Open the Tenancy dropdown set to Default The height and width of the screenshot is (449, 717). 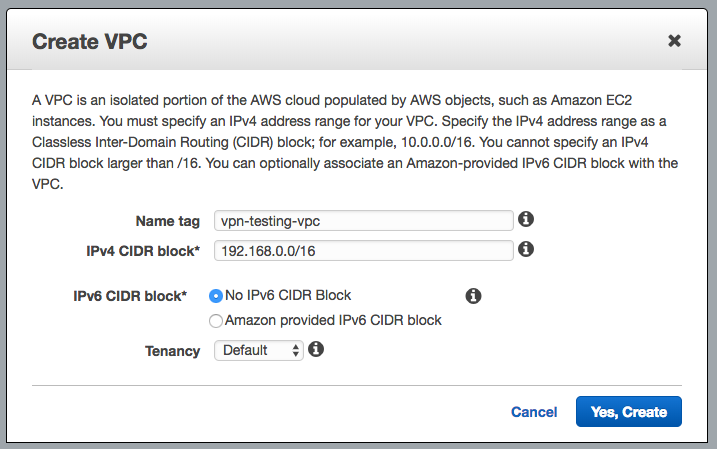[x=258, y=350]
